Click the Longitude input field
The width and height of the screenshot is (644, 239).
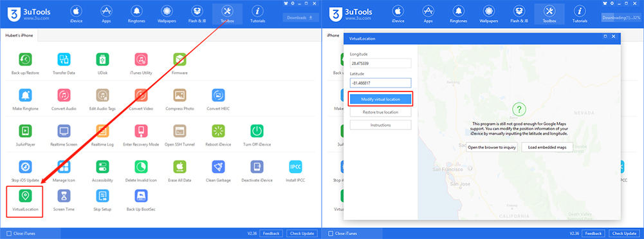380,63
